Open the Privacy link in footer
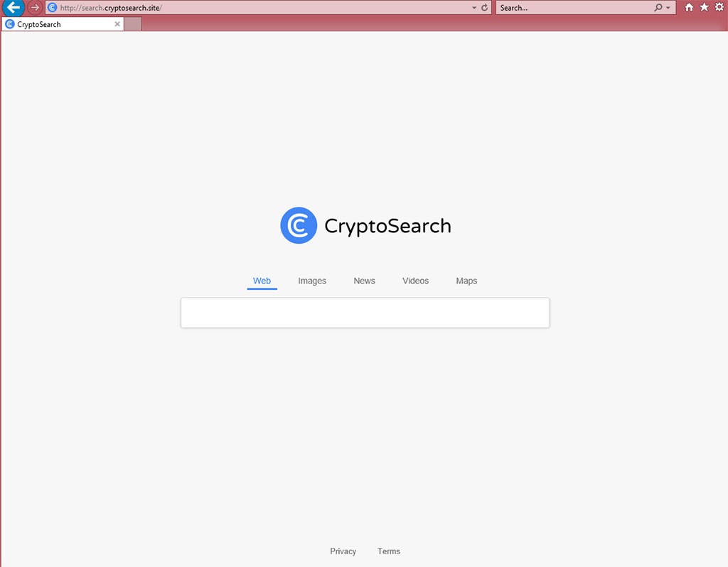Screen dimensions: 728x567 343,551
